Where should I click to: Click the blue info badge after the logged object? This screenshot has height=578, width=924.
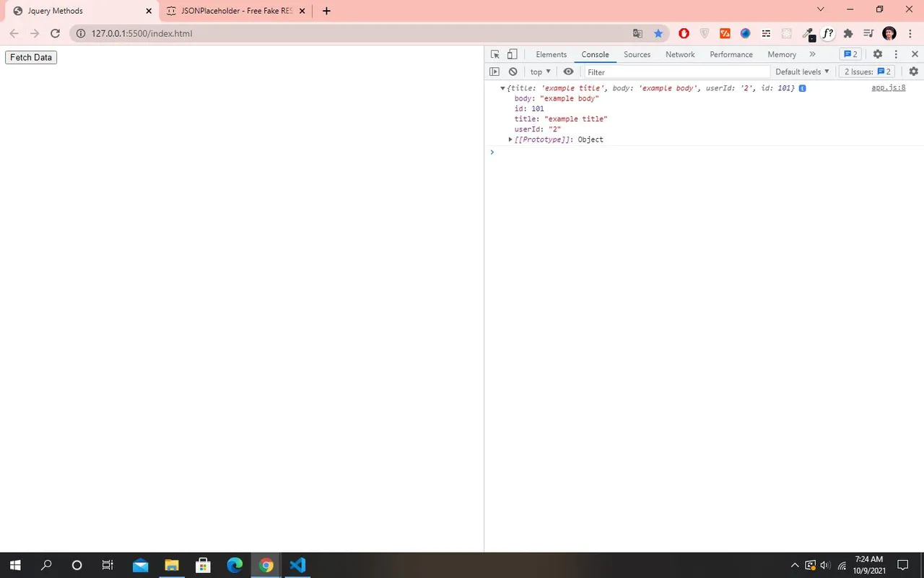click(802, 88)
